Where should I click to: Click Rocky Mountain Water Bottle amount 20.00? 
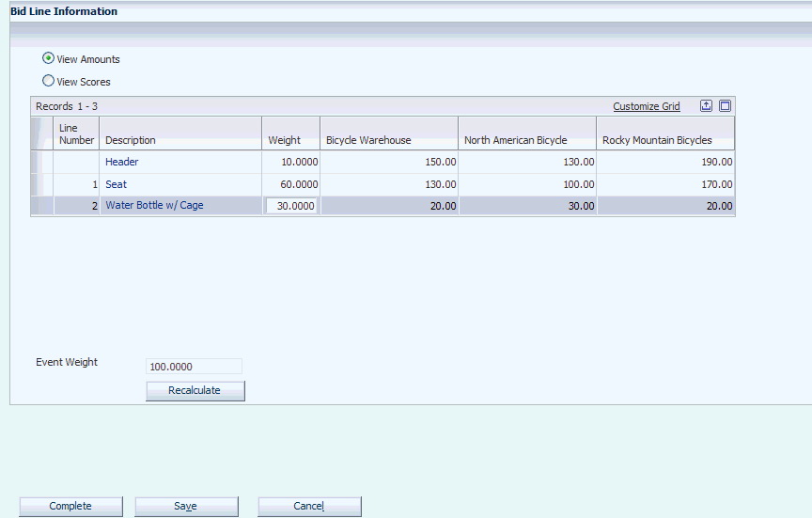(x=720, y=206)
